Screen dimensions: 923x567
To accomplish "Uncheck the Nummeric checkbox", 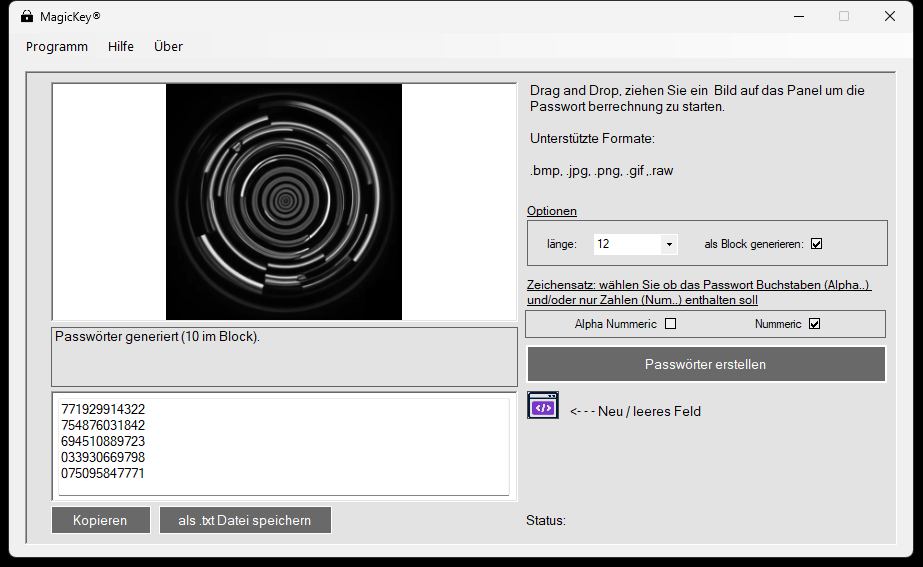I will click(x=815, y=324).
